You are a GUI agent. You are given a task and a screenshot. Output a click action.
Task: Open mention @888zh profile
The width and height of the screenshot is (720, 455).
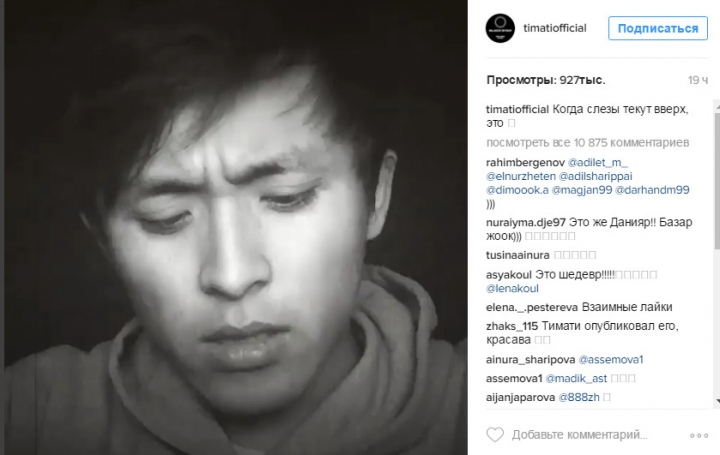pos(579,397)
